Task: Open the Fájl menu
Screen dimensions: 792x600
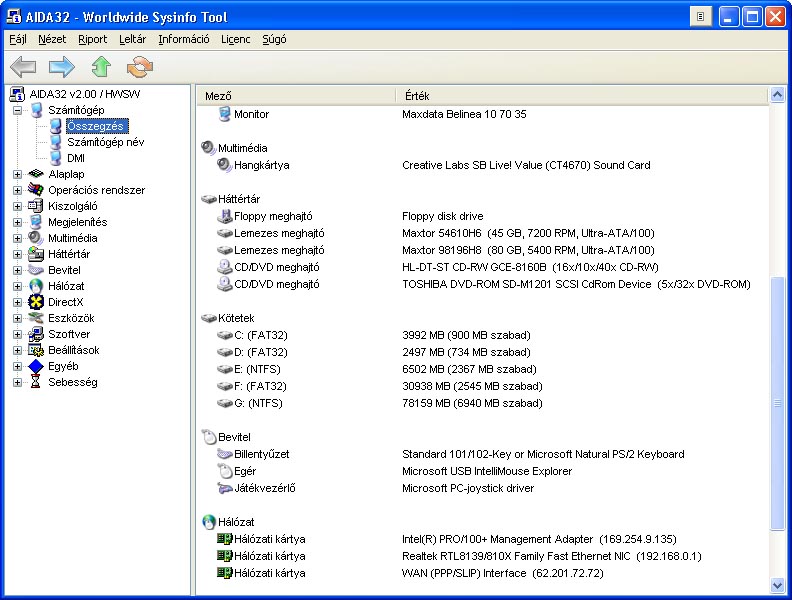Action: point(18,39)
